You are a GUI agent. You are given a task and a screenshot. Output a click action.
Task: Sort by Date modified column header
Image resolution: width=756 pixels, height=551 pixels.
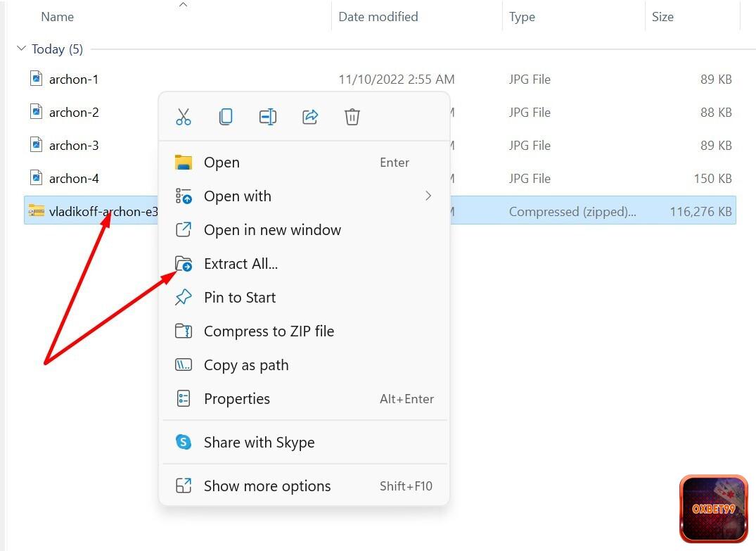click(378, 17)
